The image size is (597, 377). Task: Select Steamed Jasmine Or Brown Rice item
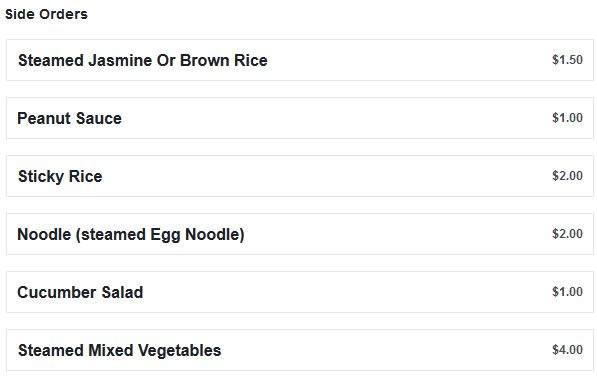(300, 60)
